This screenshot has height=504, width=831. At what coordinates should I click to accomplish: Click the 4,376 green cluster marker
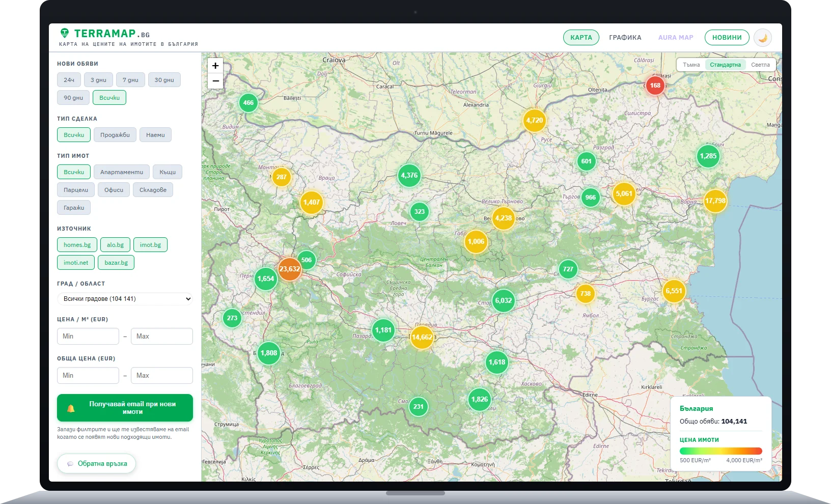tap(409, 175)
